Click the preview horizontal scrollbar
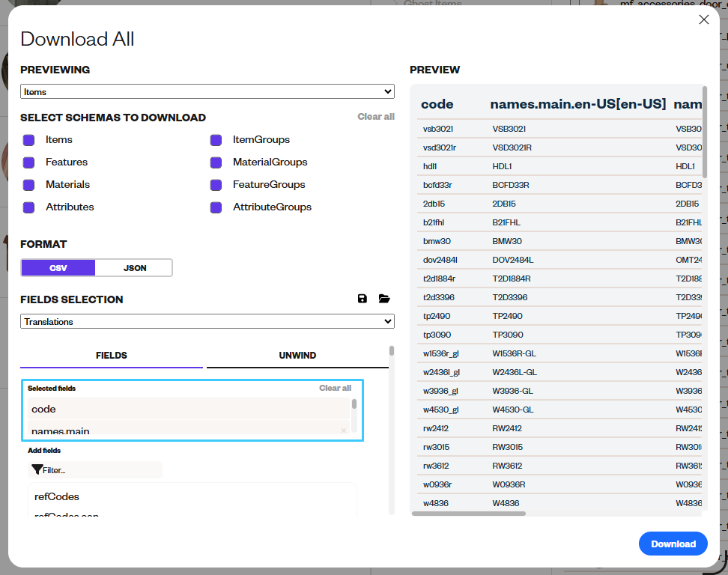 pos(468,514)
